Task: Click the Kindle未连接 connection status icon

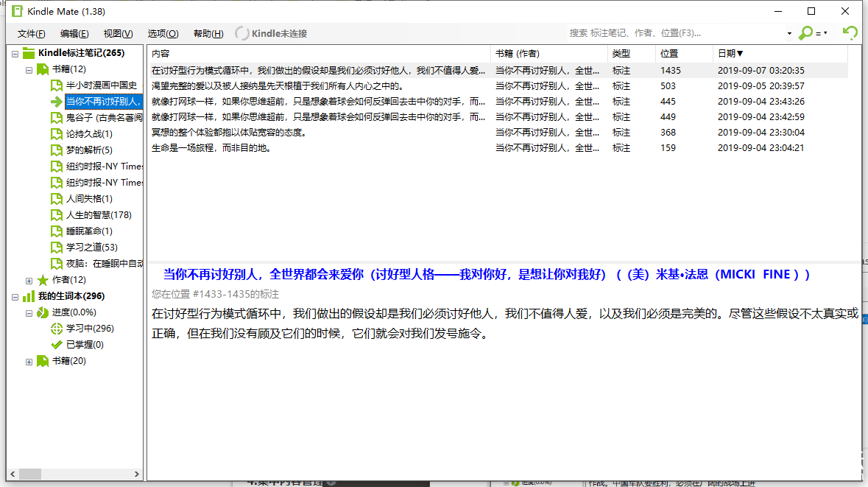Action: [x=242, y=33]
